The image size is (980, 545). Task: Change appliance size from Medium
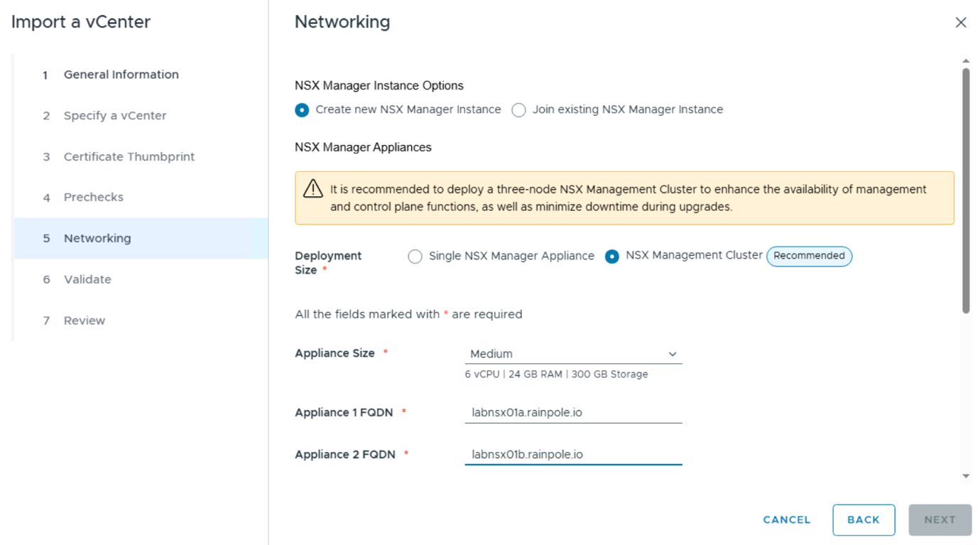573,353
